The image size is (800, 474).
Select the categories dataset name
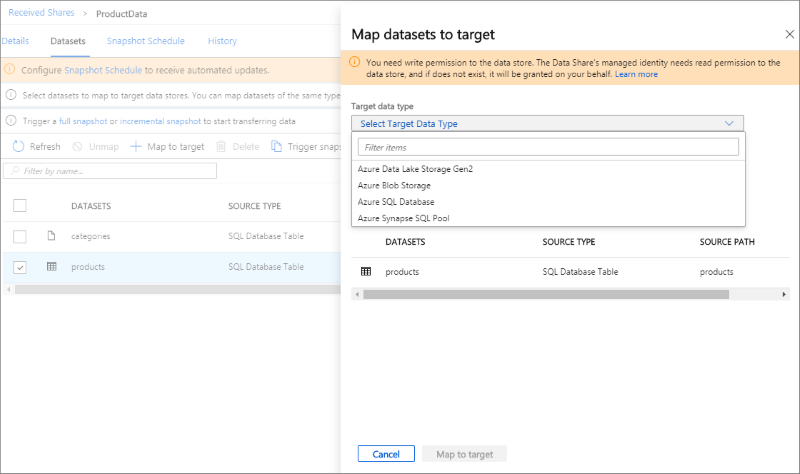90,236
